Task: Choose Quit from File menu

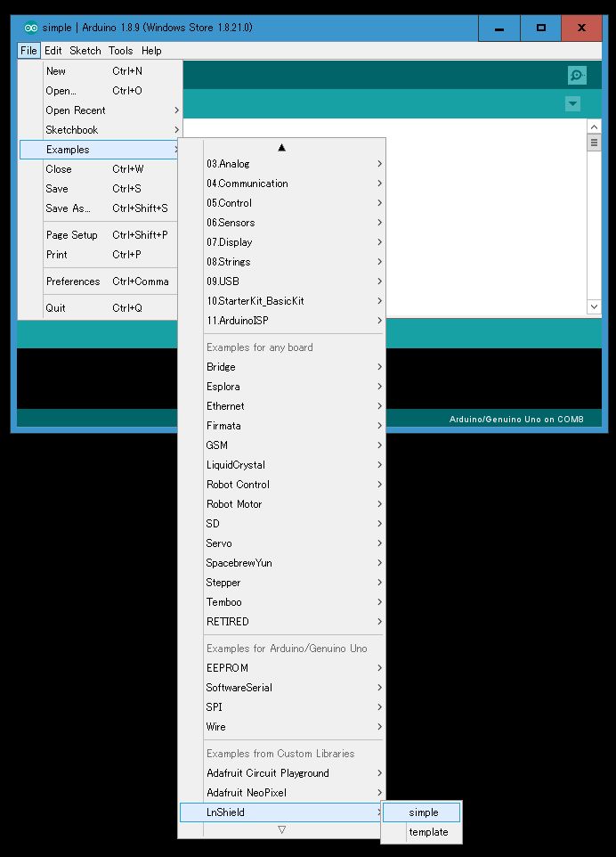Action: click(x=100, y=307)
